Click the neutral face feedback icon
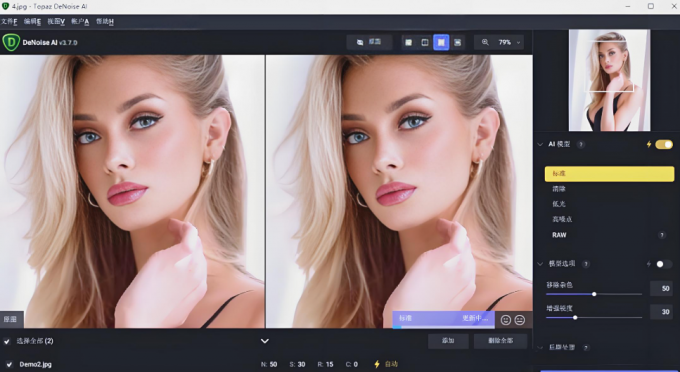 click(520, 320)
